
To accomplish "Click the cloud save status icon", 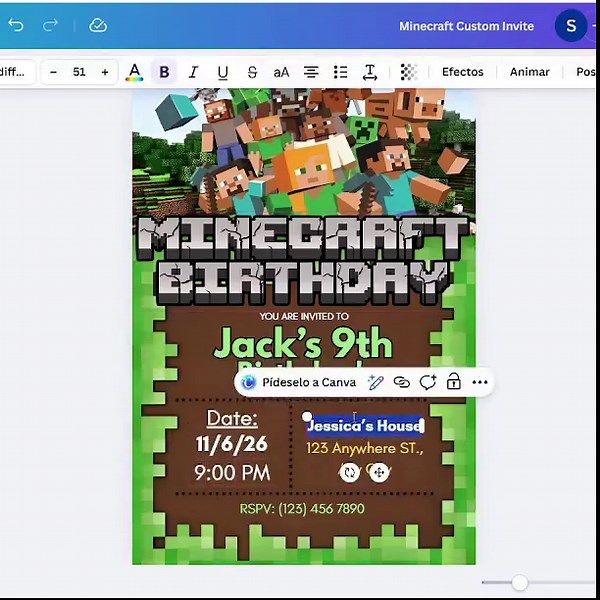I will point(98,25).
